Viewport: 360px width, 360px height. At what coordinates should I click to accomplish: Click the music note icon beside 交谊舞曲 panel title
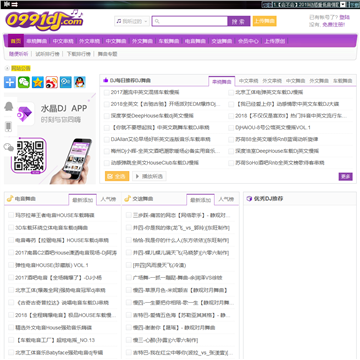point(127,199)
